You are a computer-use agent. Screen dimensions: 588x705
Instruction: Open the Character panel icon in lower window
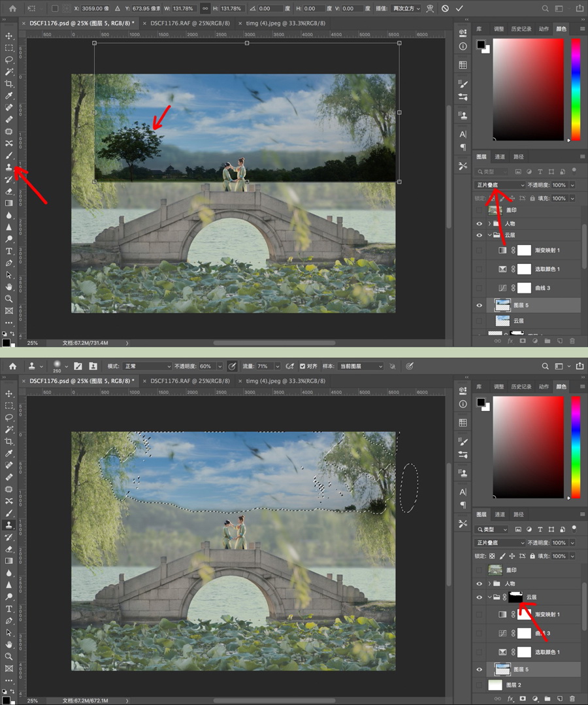[463, 492]
